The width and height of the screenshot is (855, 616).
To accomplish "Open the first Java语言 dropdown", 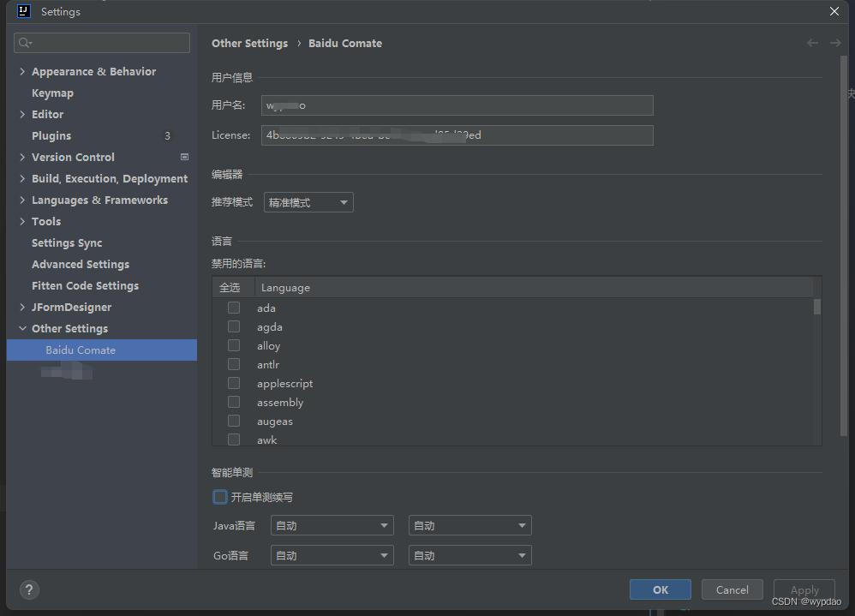I will tap(332, 525).
